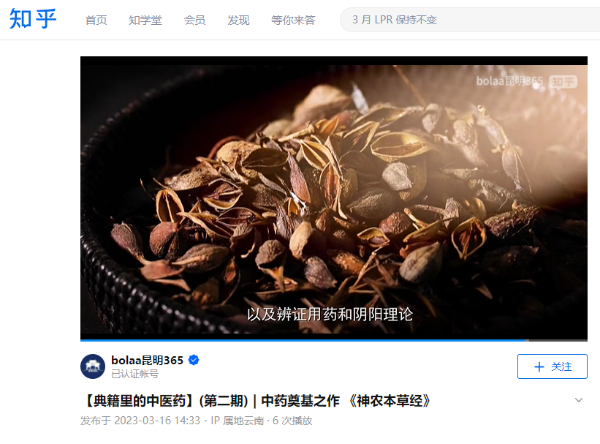Click the blue verified badge icon
Screen dimensions: 600x444
(x=194, y=360)
